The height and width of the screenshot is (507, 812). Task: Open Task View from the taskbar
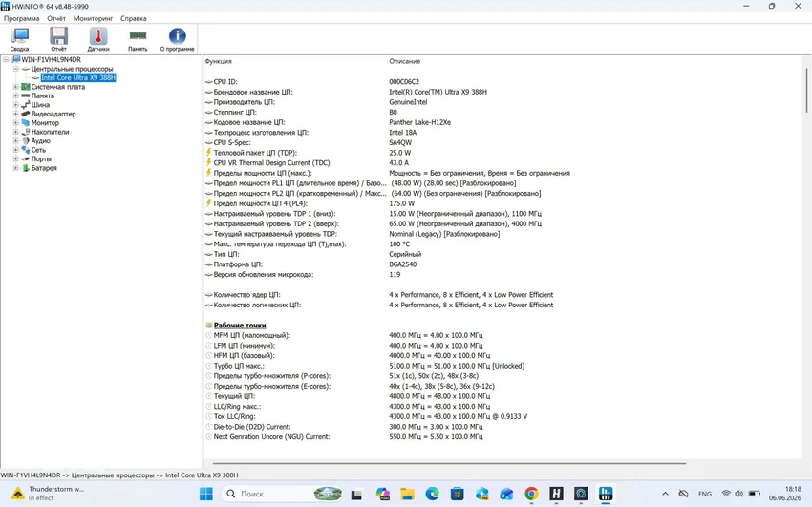(x=356, y=494)
